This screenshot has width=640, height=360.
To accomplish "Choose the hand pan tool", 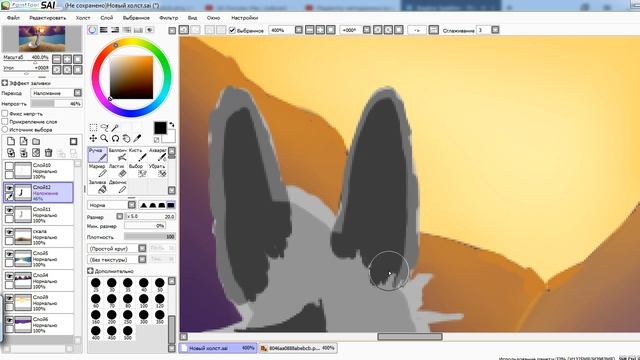I will click(126, 138).
